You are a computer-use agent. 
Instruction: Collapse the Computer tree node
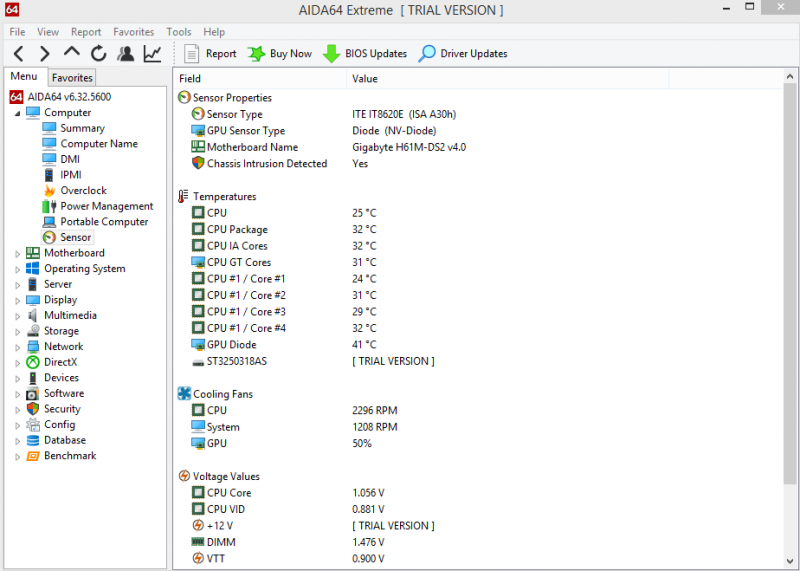pyautogui.click(x=17, y=113)
